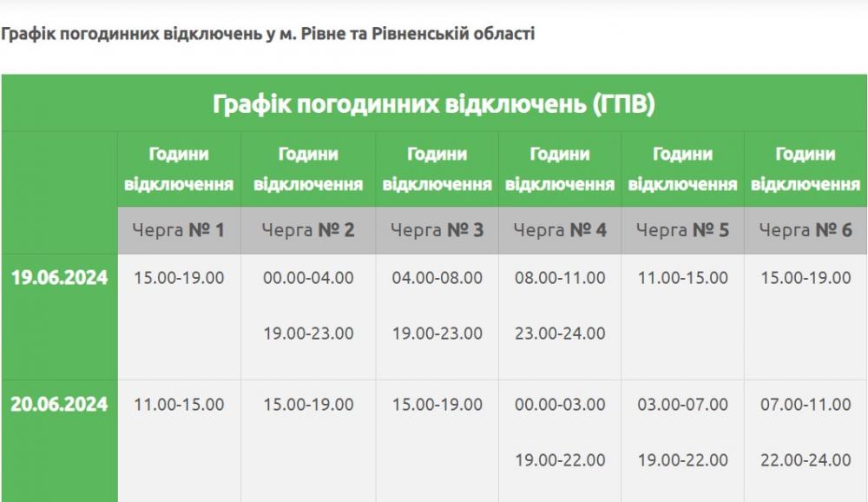Select the Черга № 5 column header
Viewport: 868px width, 502px height.
tap(682, 230)
